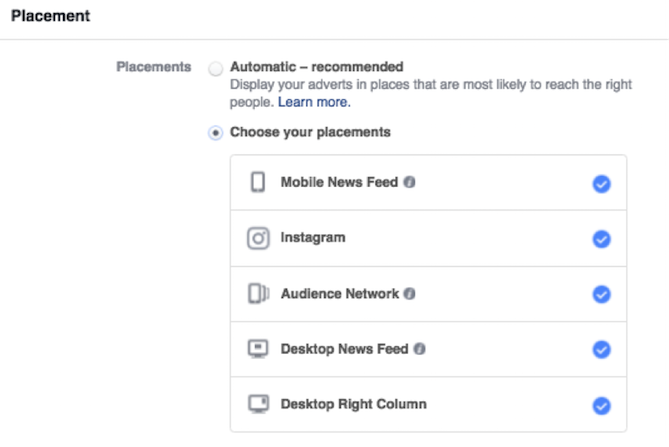This screenshot has height=447, width=669.
Task: Uncheck the Instagram placement checkmark
Action: 601,239
